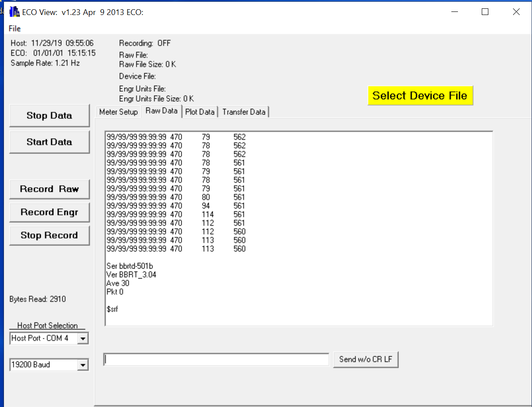Click the $srf line in output
532x407 pixels.
pyautogui.click(x=112, y=309)
